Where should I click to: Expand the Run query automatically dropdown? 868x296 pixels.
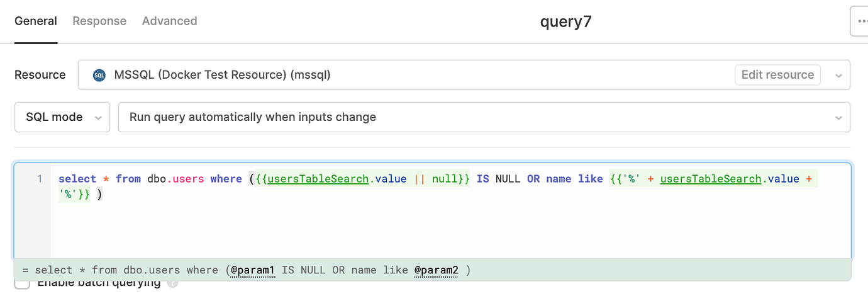(483, 117)
